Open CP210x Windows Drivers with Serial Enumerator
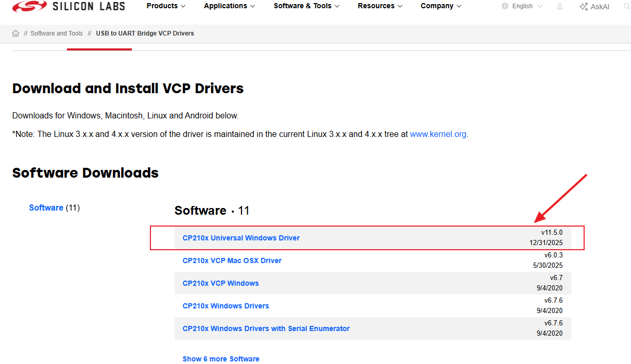 tap(266, 328)
